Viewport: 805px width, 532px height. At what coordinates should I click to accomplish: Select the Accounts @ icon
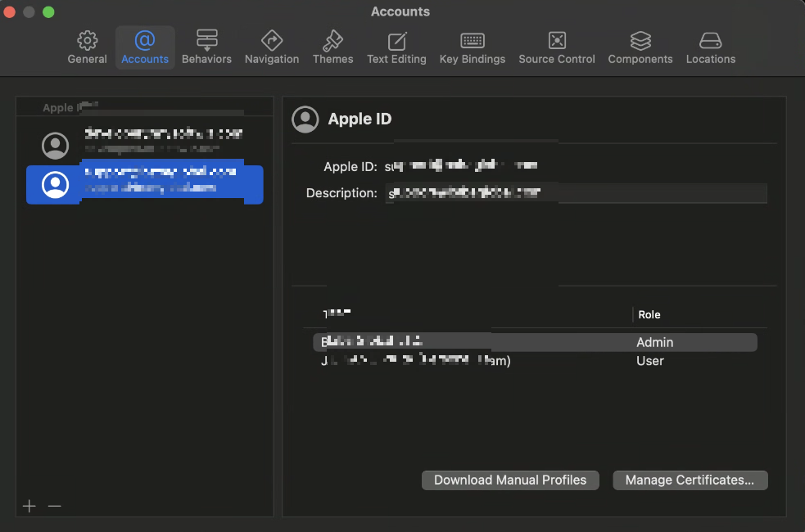coord(145,41)
